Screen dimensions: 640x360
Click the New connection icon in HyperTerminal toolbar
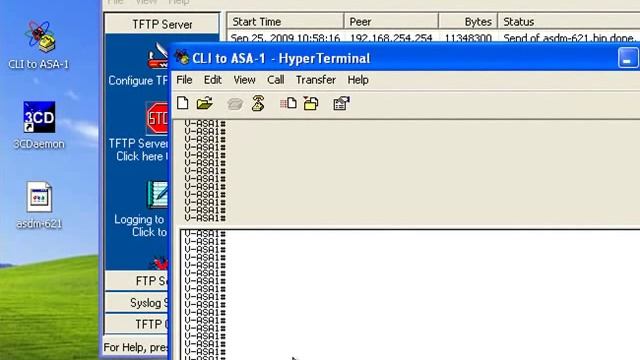click(x=182, y=103)
